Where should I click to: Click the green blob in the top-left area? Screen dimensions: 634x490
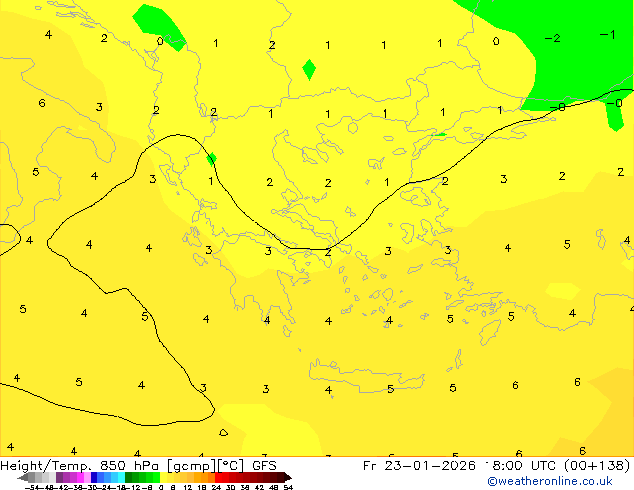tap(160, 27)
